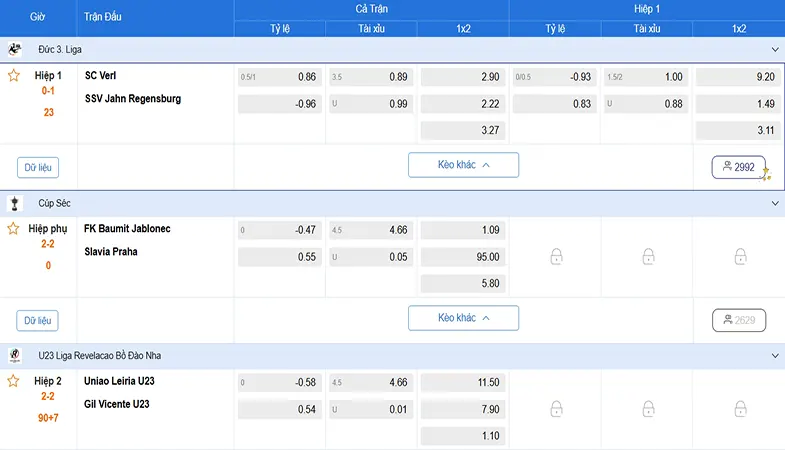Bet SC Verl handicap 0.5/1 at 0.86

point(280,77)
